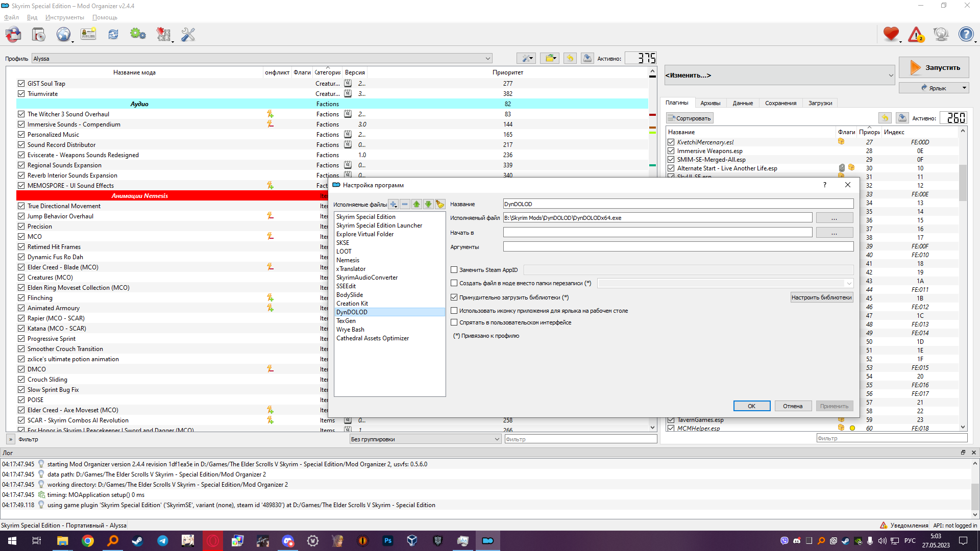Click remove executable minus icon
The image size is (980, 551).
[x=405, y=204]
